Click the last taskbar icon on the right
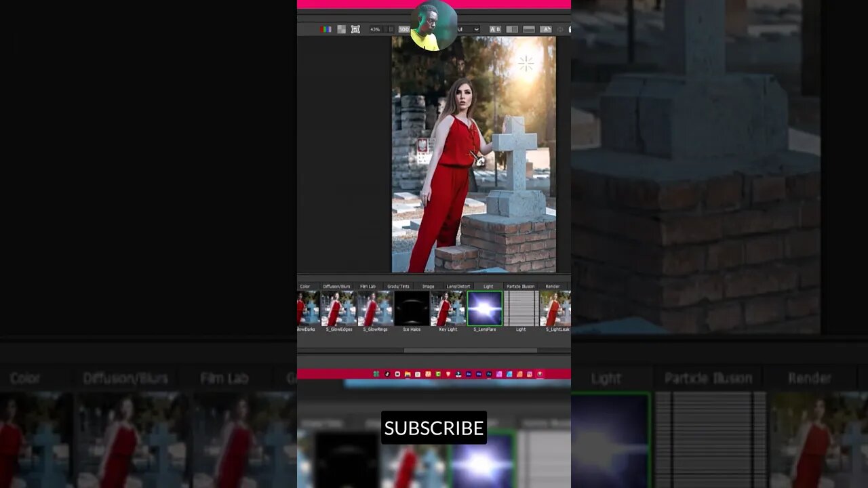 click(540, 374)
